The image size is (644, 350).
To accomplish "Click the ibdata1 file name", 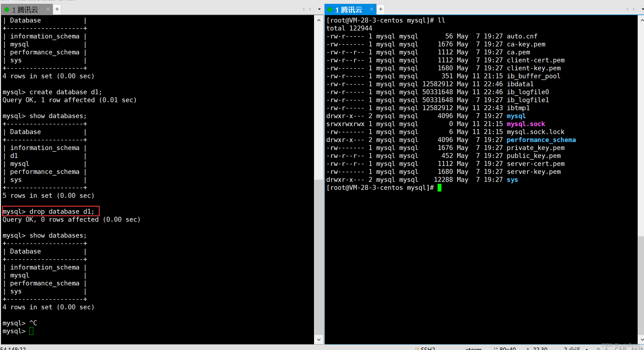I will (x=520, y=84).
